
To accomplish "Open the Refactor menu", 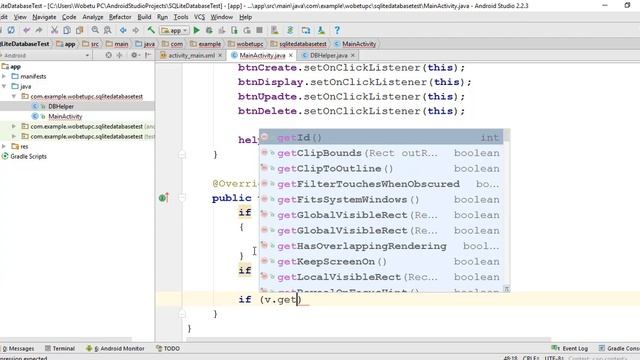I will point(120,17).
